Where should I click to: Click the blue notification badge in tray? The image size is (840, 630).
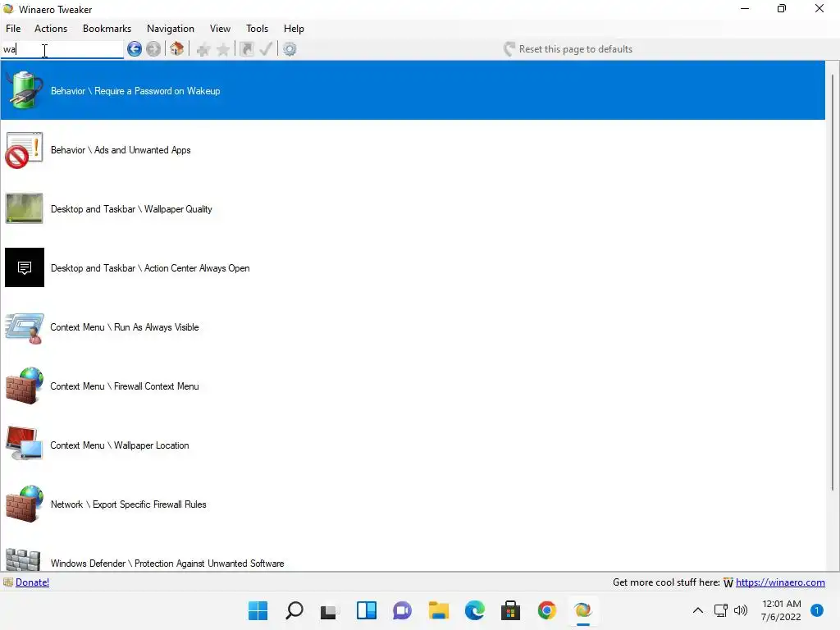click(x=817, y=610)
